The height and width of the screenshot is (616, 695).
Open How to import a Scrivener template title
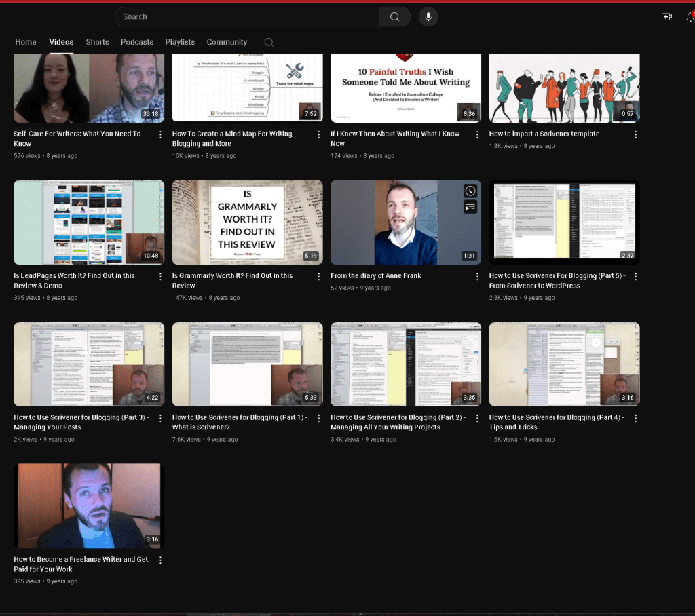pos(544,134)
